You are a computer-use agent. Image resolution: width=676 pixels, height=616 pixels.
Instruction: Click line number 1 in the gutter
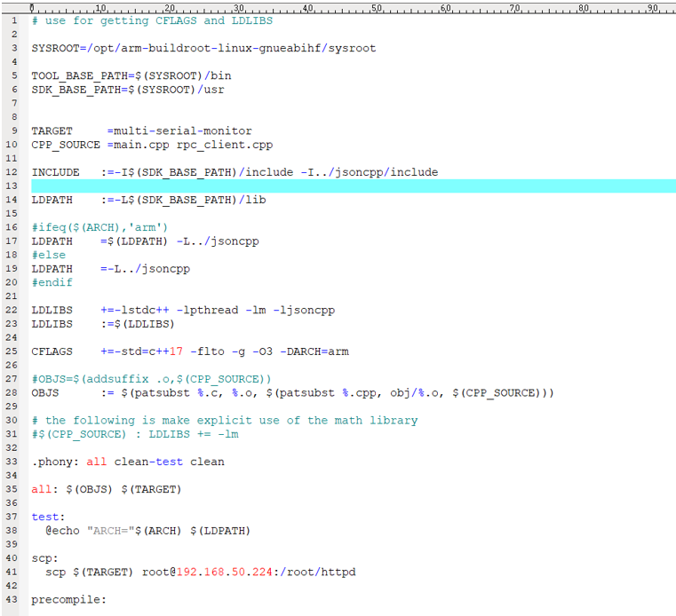pyautogui.click(x=14, y=20)
